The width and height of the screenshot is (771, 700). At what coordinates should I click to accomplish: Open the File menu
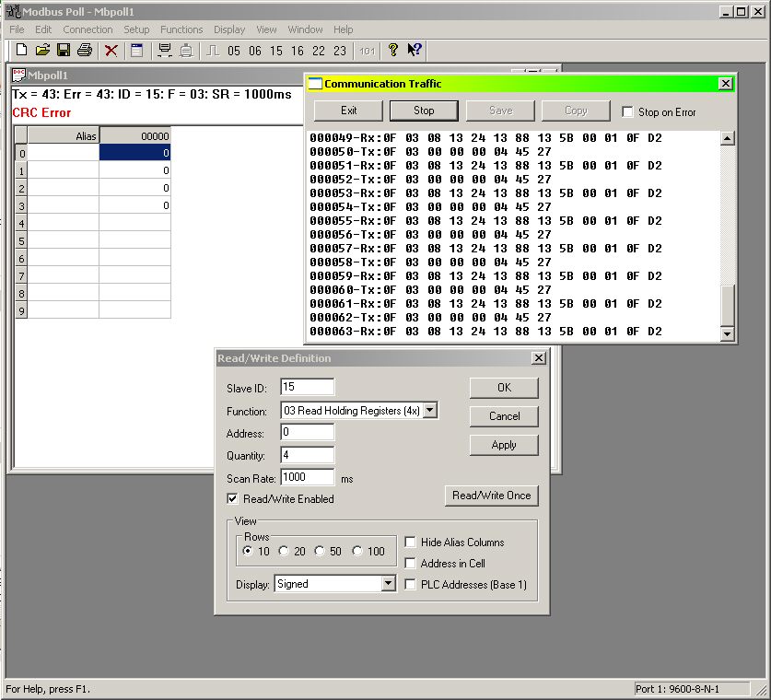click(17, 29)
